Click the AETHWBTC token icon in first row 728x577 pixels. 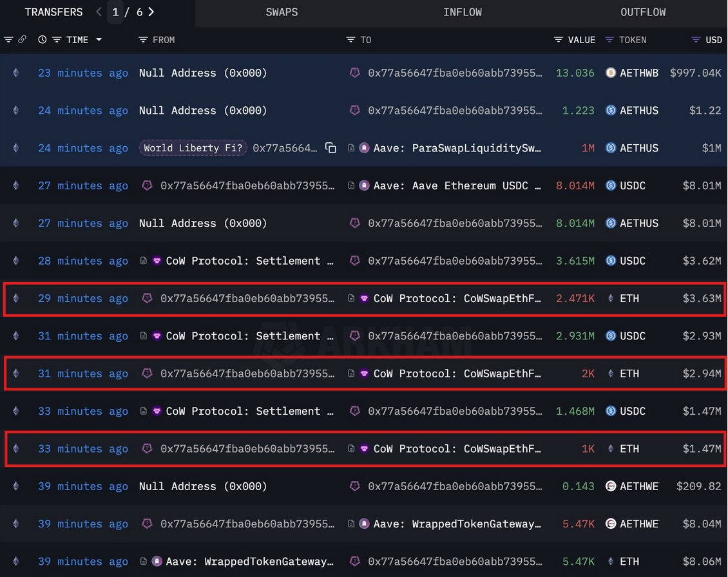(x=611, y=73)
